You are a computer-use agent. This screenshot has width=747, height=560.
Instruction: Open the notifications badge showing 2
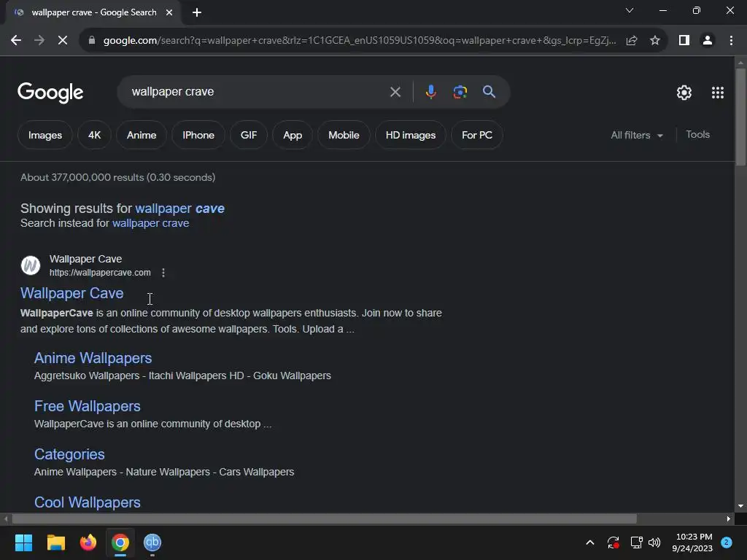coord(727,542)
